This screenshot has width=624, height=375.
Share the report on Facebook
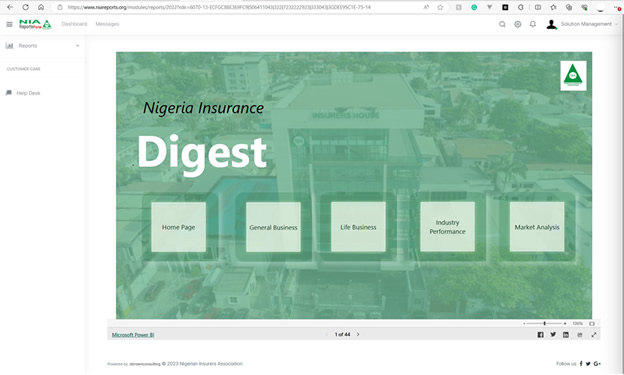click(x=540, y=335)
